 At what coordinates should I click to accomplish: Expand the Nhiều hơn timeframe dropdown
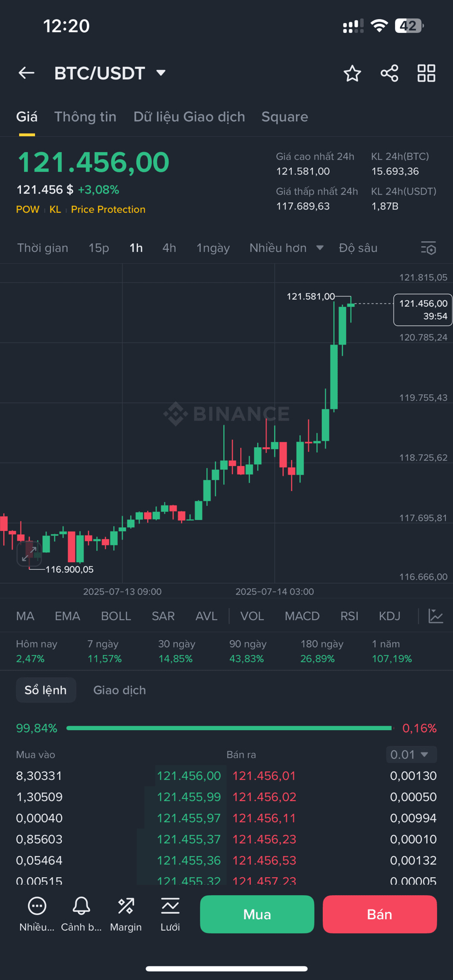click(x=286, y=248)
